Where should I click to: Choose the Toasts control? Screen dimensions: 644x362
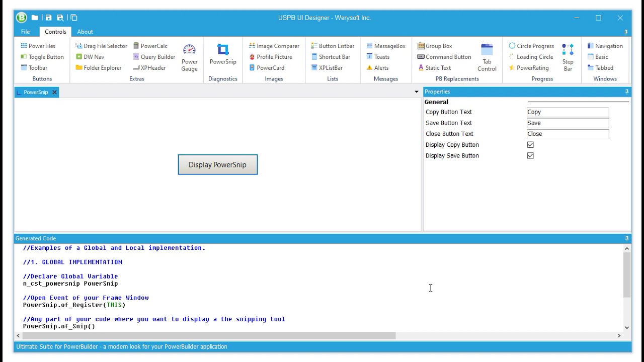tap(378, 57)
